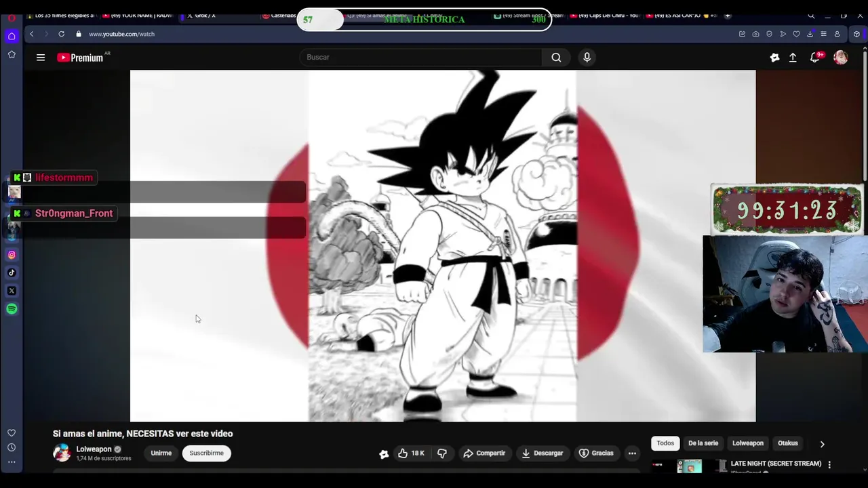Open the YouTube hamburger guide menu
868x488 pixels.
41,58
